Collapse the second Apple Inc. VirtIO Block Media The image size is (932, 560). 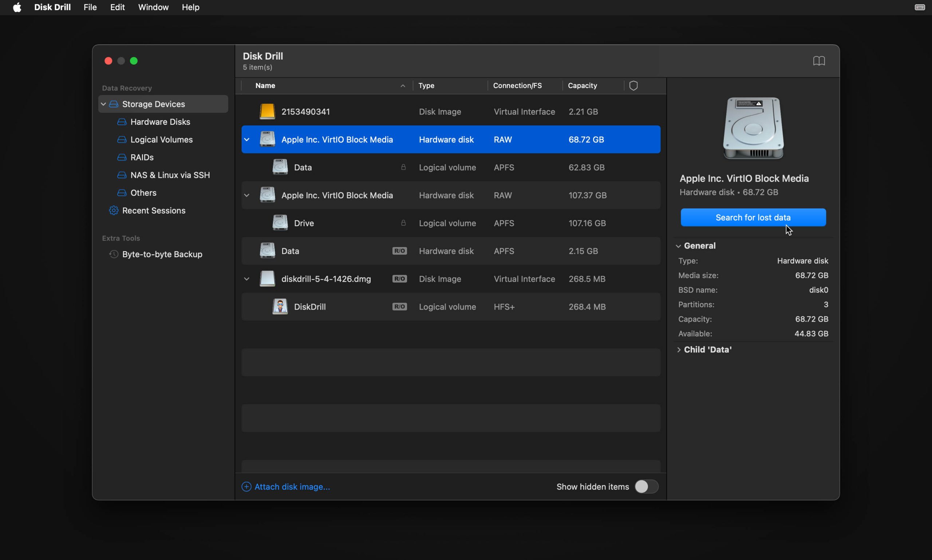pos(246,195)
